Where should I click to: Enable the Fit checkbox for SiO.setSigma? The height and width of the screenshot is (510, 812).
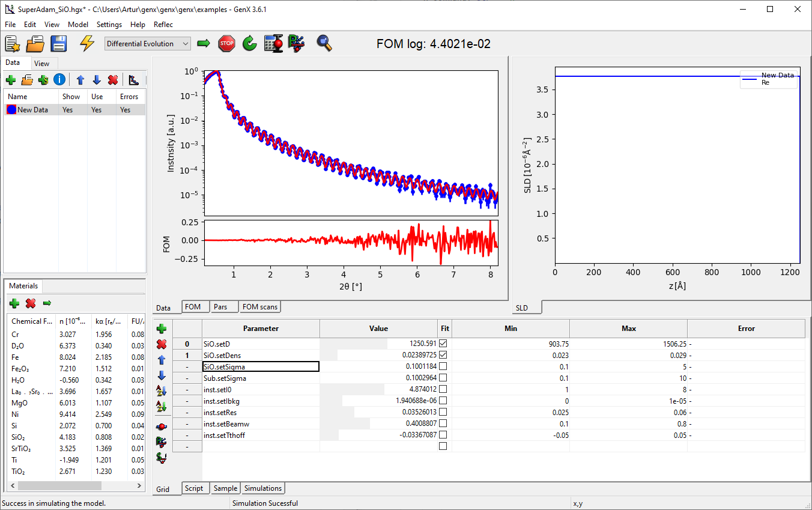pos(443,366)
